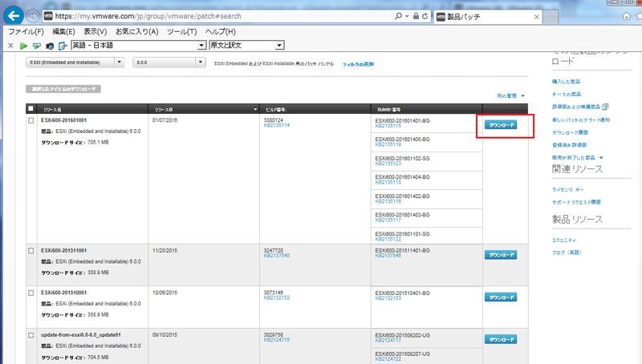Reload the page with refresh icon
This screenshot has height=364, width=642.
(x=425, y=16)
